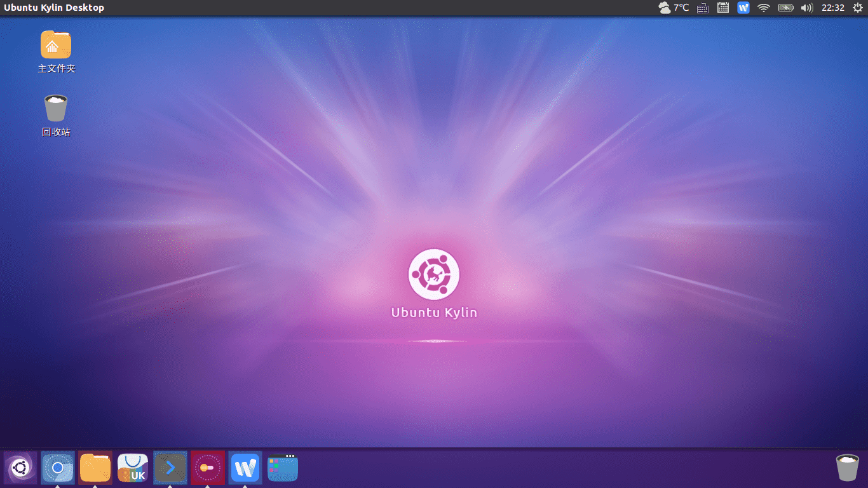
Task: Open the UK software center
Action: pos(133,468)
